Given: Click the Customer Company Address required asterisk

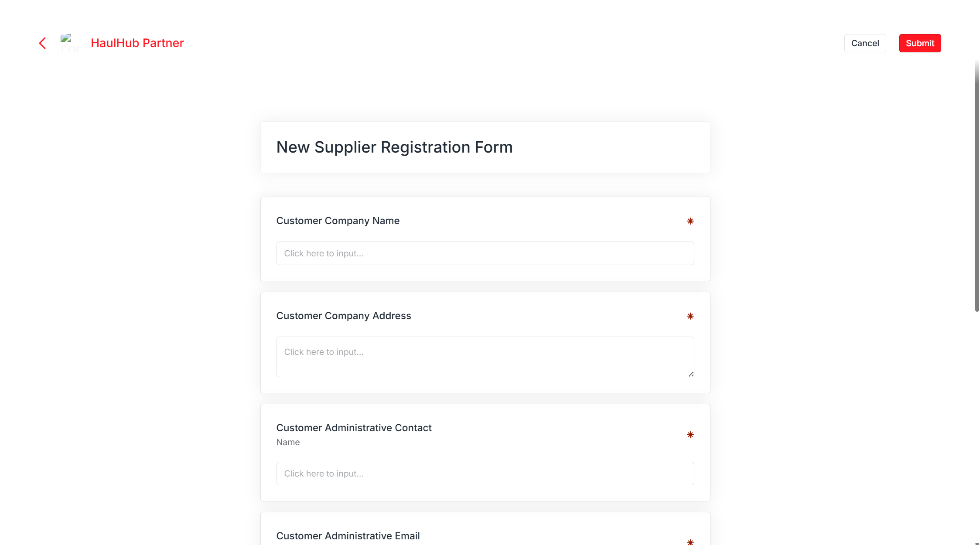Looking at the screenshot, I should pyautogui.click(x=690, y=316).
